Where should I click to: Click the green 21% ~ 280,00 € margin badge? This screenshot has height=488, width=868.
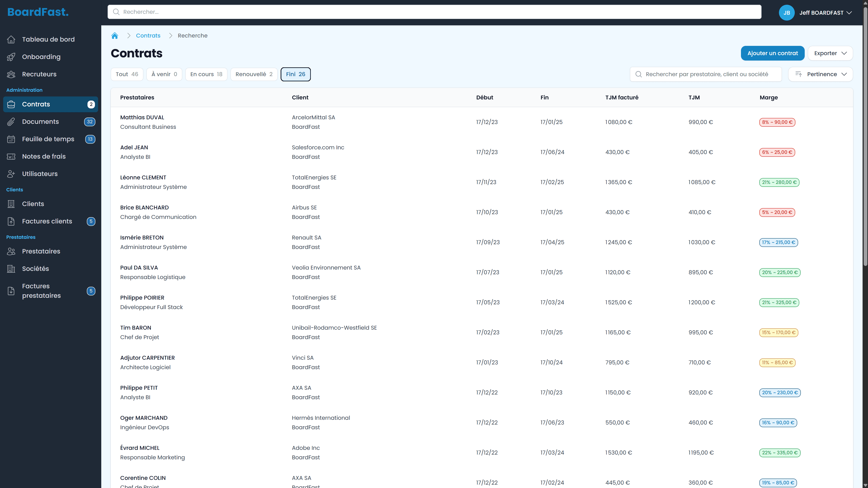tap(779, 182)
